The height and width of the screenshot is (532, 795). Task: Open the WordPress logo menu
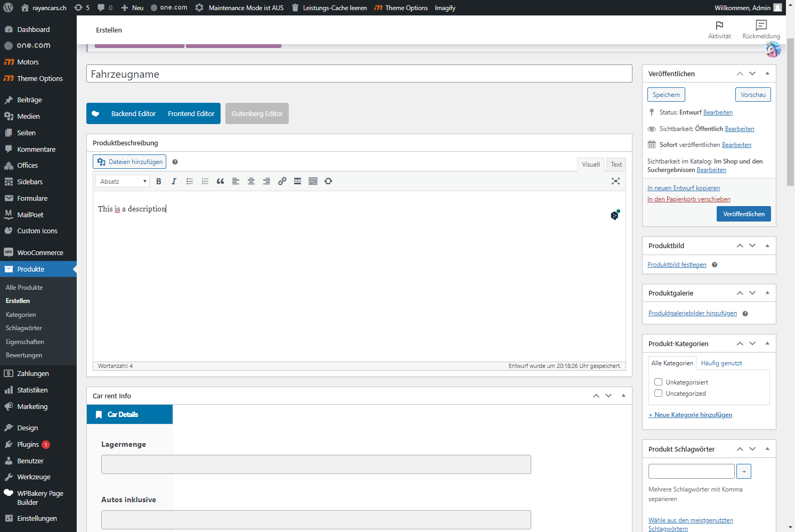click(x=9, y=7)
